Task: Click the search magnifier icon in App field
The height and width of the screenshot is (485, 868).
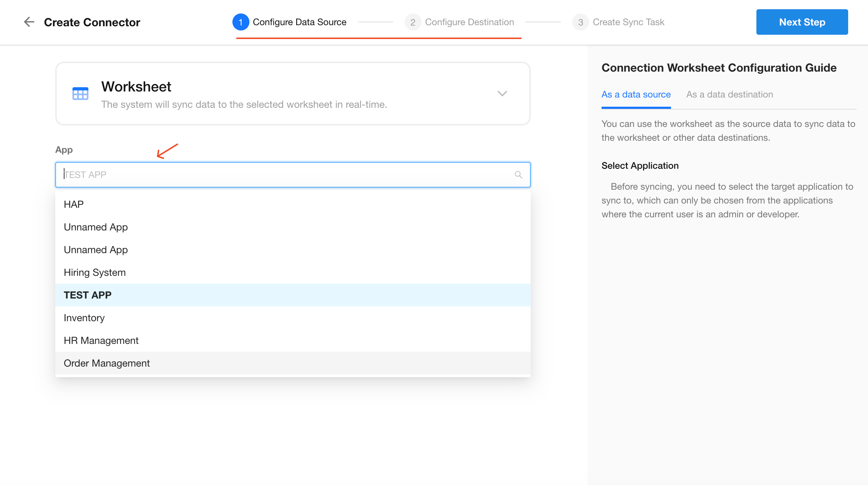Action: [518, 174]
